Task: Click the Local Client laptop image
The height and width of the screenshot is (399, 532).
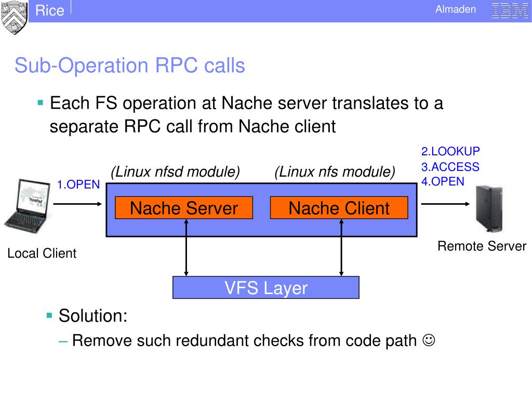Action: pyautogui.click(x=28, y=206)
